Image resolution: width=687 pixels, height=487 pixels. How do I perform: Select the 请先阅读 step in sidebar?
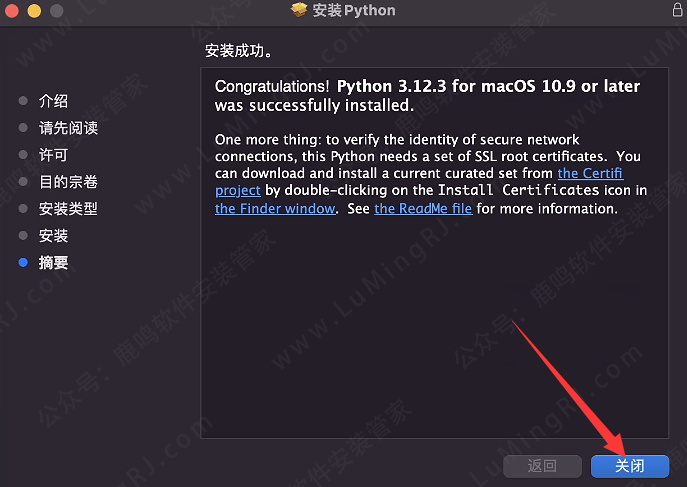click(68, 128)
